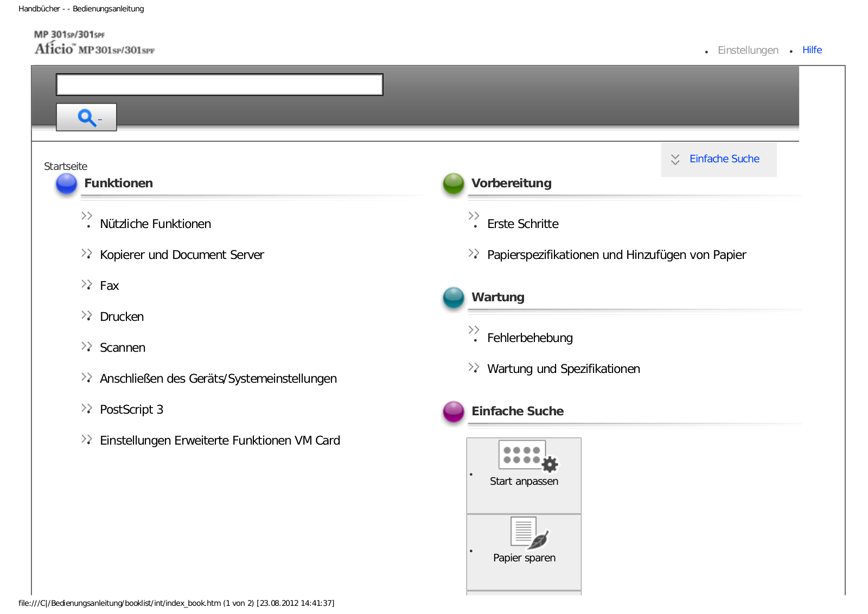
Task: Open the Drucken manual
Action: tap(122, 317)
